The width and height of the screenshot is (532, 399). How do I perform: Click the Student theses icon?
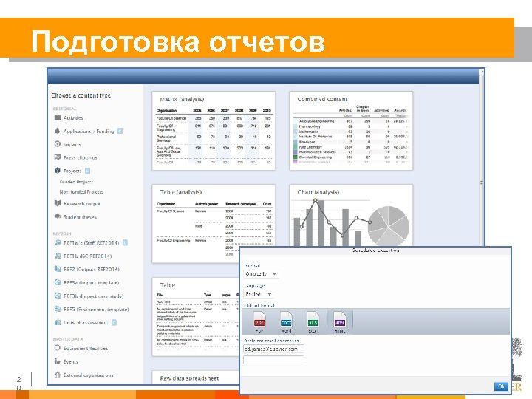point(58,216)
